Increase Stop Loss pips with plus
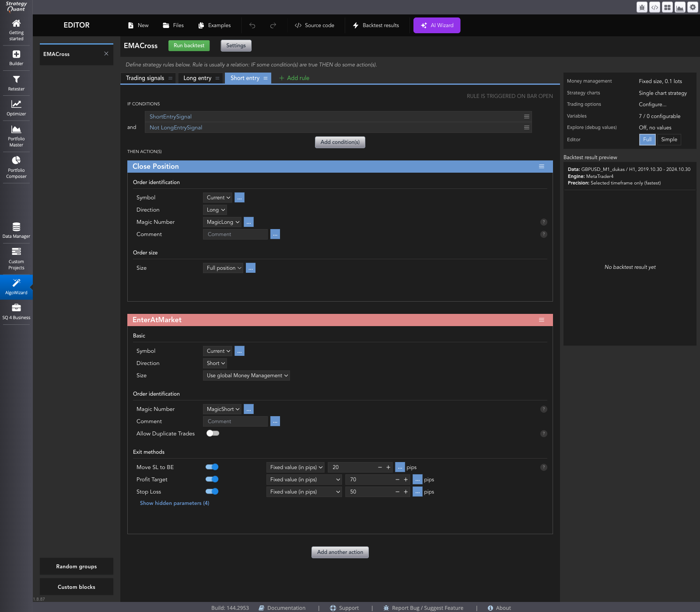The height and width of the screenshot is (612, 700). point(406,492)
